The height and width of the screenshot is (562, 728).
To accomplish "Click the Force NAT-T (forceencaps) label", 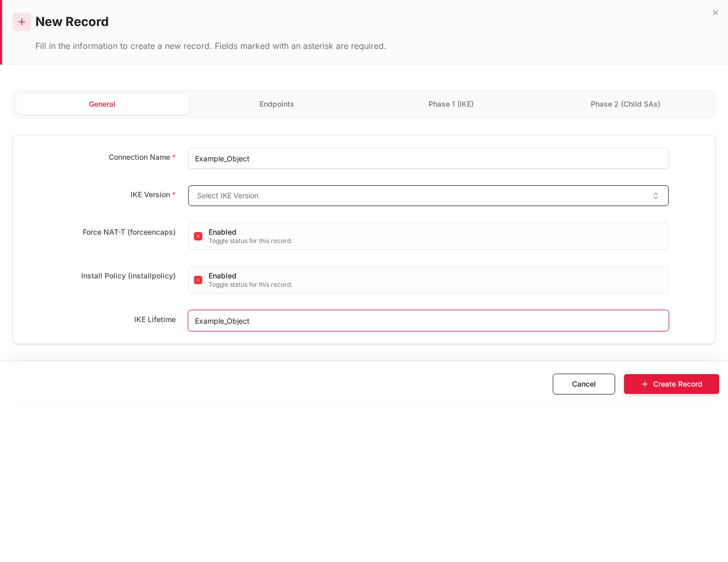I will 129,232.
